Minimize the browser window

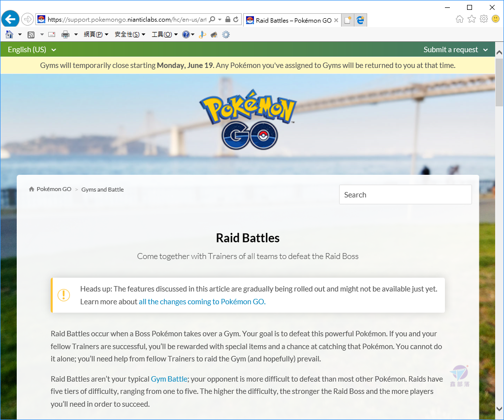pyautogui.click(x=447, y=7)
